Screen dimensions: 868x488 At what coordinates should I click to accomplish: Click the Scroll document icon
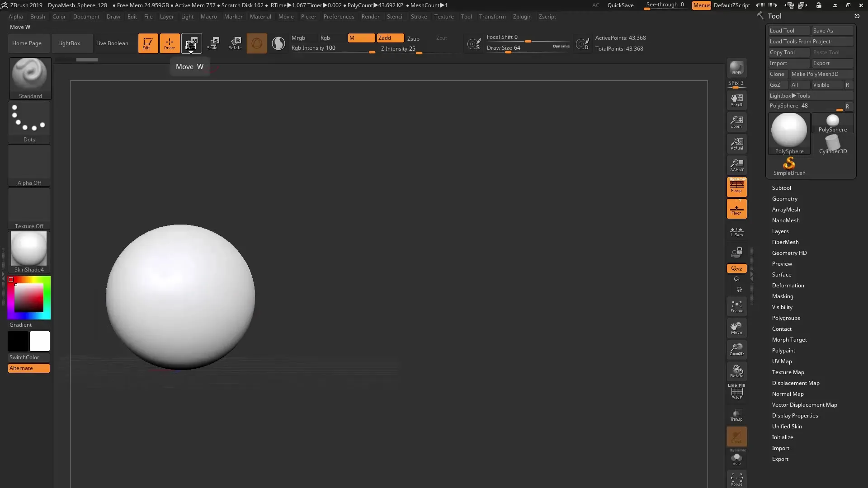coord(736,100)
